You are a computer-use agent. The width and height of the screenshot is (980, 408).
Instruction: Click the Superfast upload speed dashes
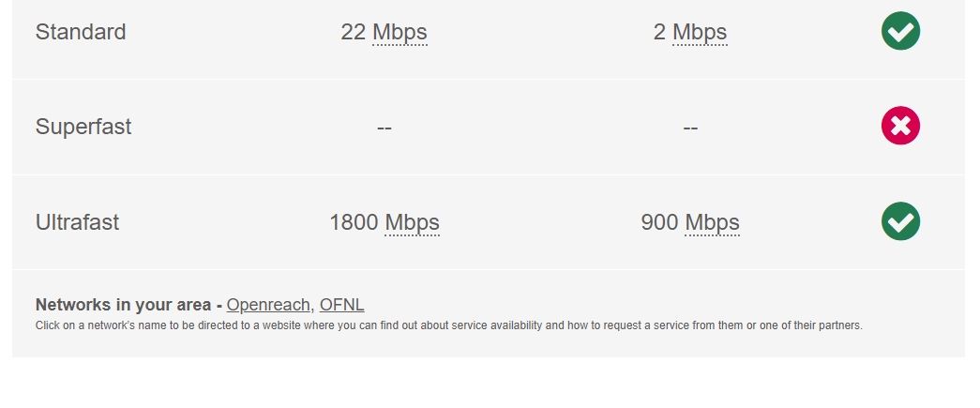pos(690,128)
